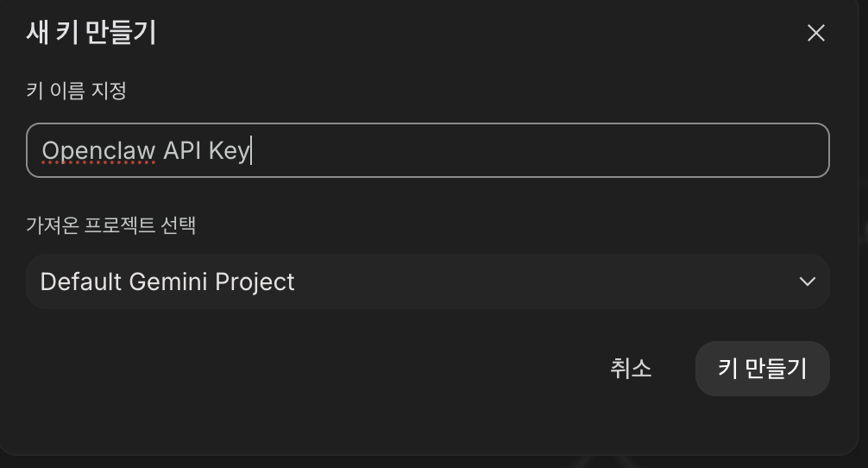Click the word Project in the project combo box
The width and height of the screenshot is (868, 468).
point(255,281)
